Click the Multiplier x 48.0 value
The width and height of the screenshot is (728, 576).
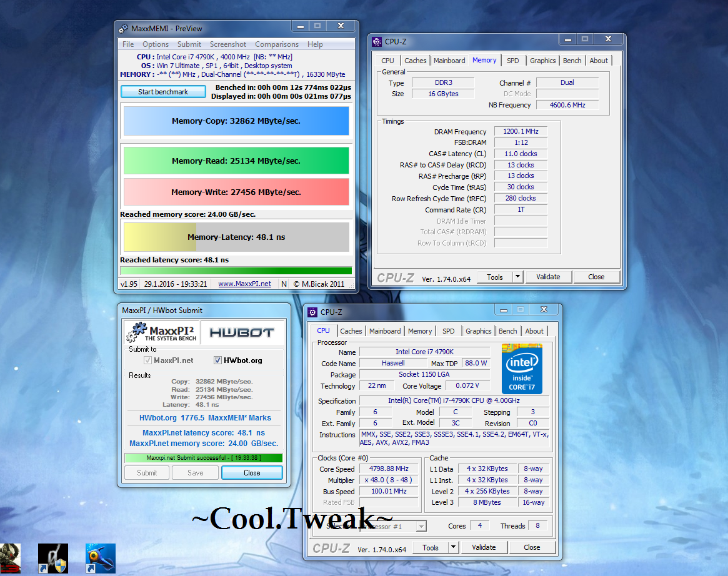tap(389, 480)
